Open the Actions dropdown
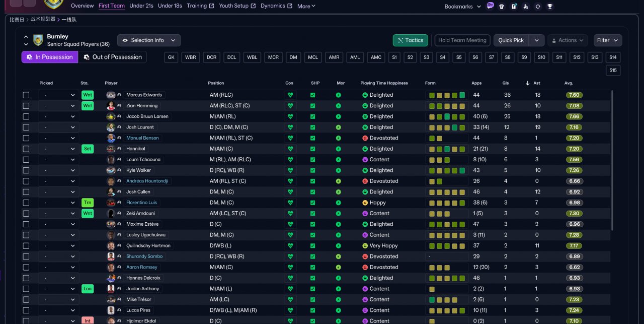This screenshot has width=644, height=324. pyautogui.click(x=568, y=40)
